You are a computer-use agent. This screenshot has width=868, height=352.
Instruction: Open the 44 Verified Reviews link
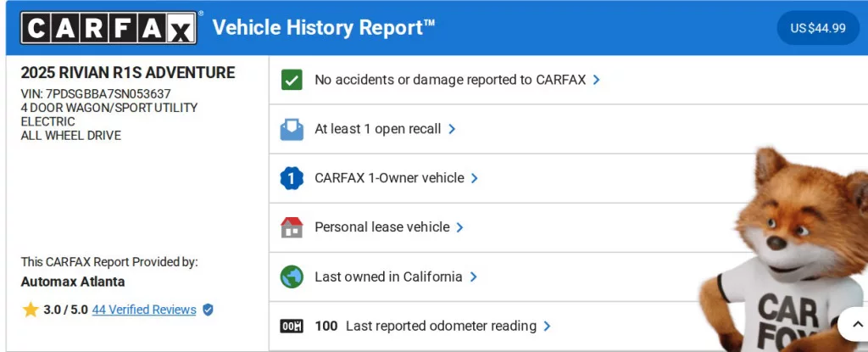pos(144,310)
